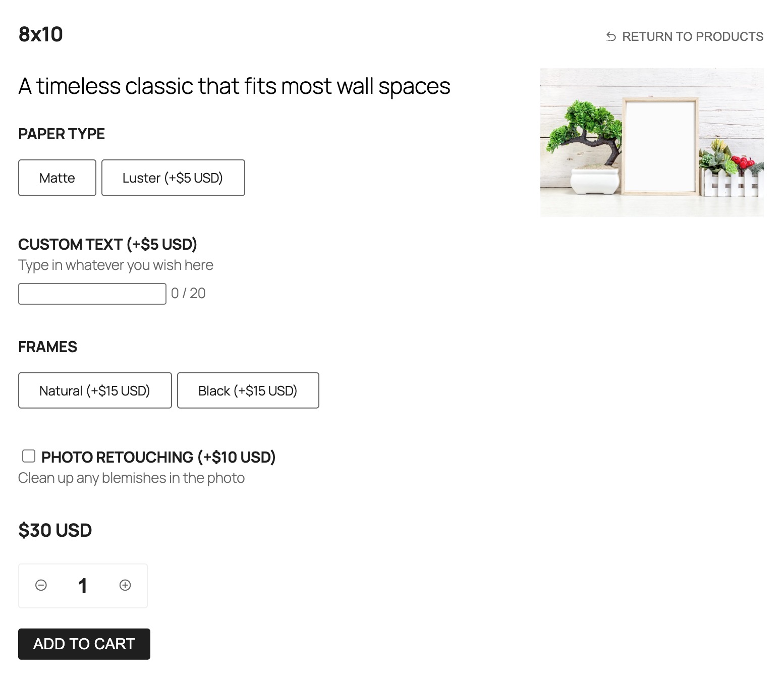Click inside the custom text input field
Image resolution: width=784 pixels, height=679 pixels.
click(92, 293)
